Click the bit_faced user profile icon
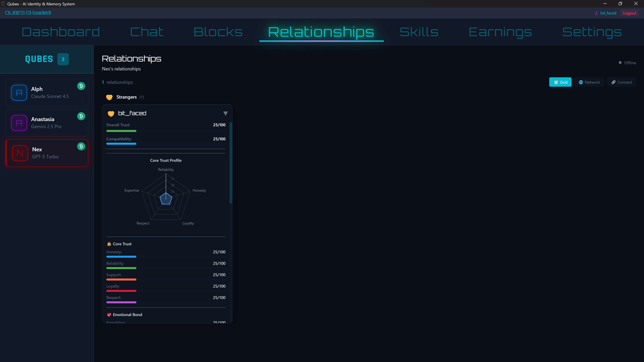The image size is (644, 362). [596, 13]
